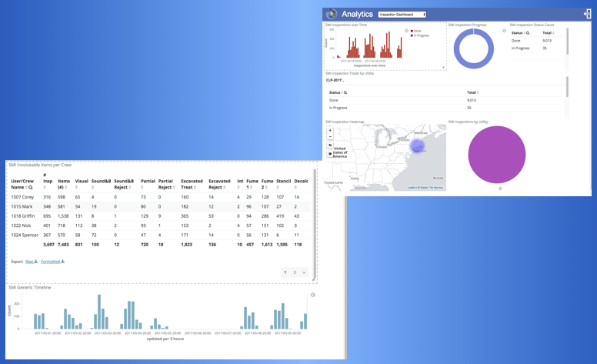The height and width of the screenshot is (364, 597).
Task: Sort by Excavated Treat column
Action: pos(195,187)
